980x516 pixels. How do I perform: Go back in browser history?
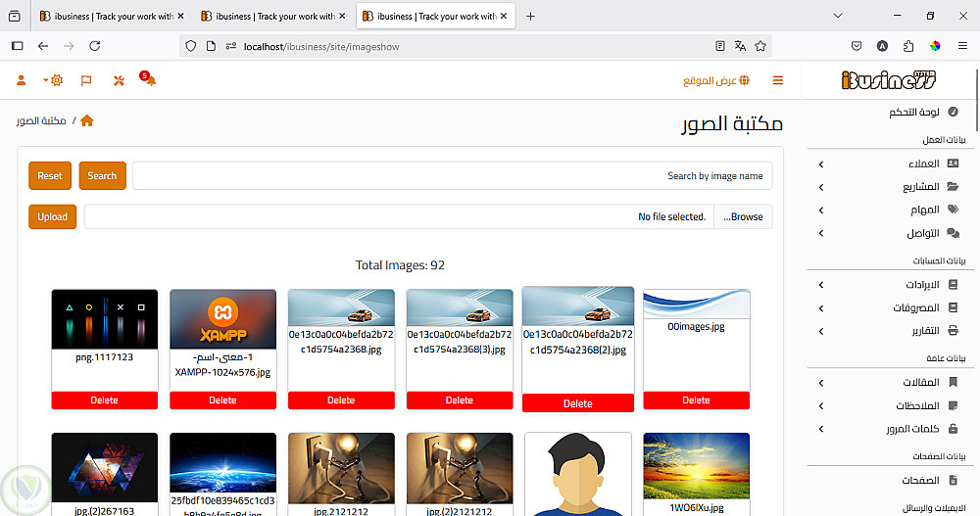click(x=43, y=46)
